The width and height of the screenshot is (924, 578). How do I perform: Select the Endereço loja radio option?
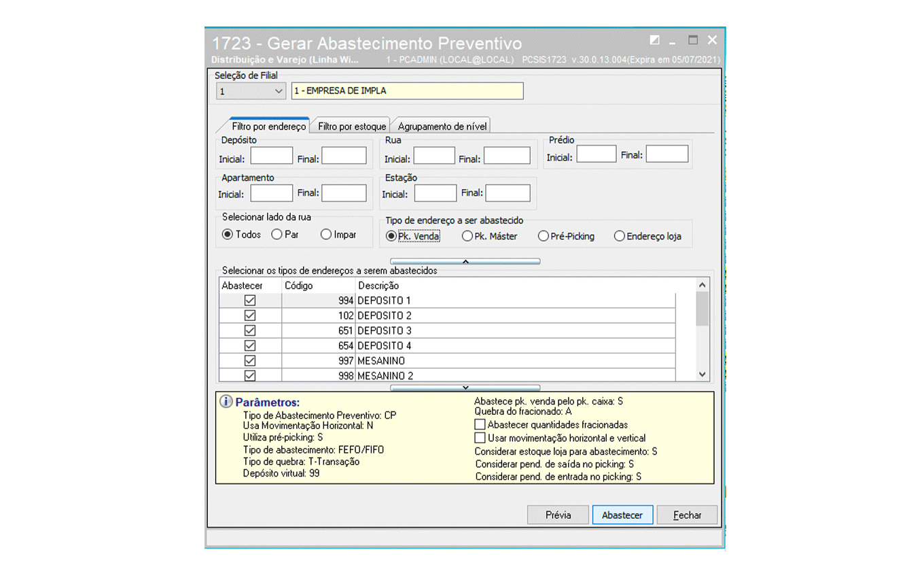coord(619,237)
